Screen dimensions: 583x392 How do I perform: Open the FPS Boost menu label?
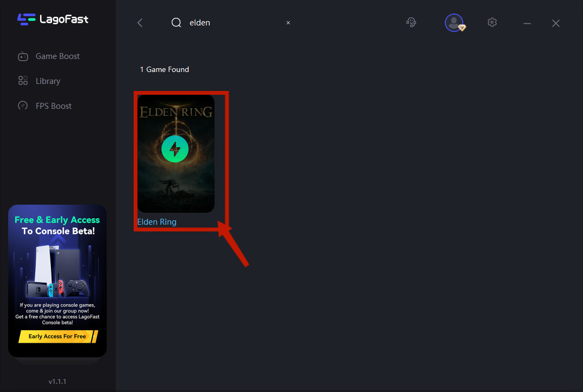click(x=54, y=106)
